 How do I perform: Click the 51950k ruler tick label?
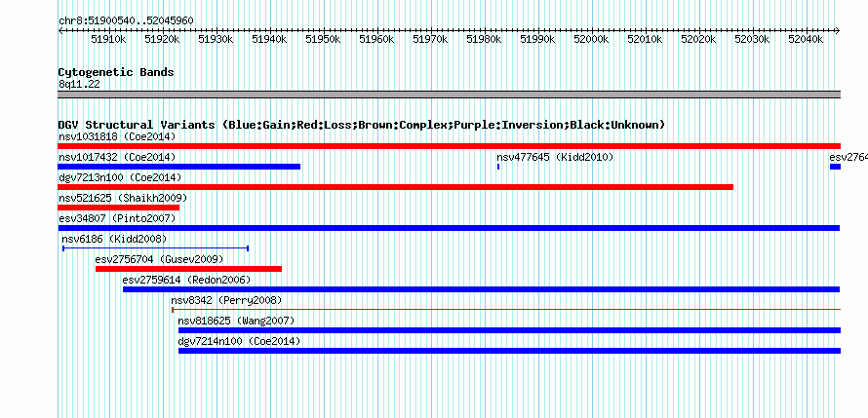click(323, 39)
